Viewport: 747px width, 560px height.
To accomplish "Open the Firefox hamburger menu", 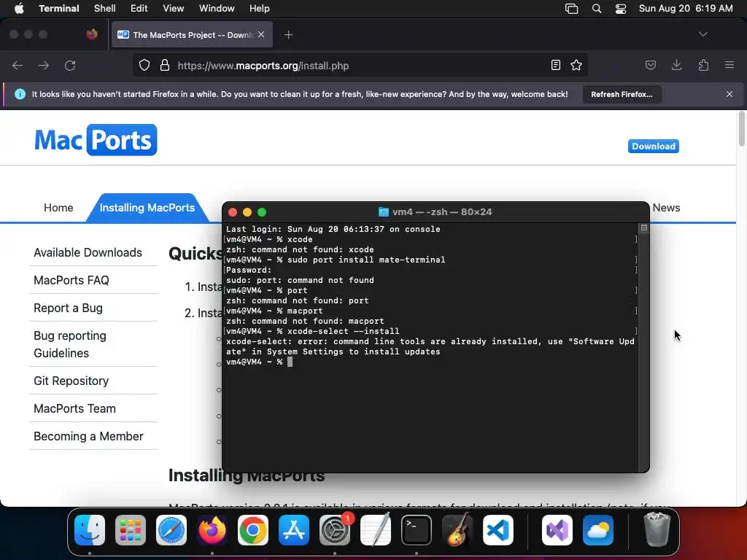I will pos(729,65).
